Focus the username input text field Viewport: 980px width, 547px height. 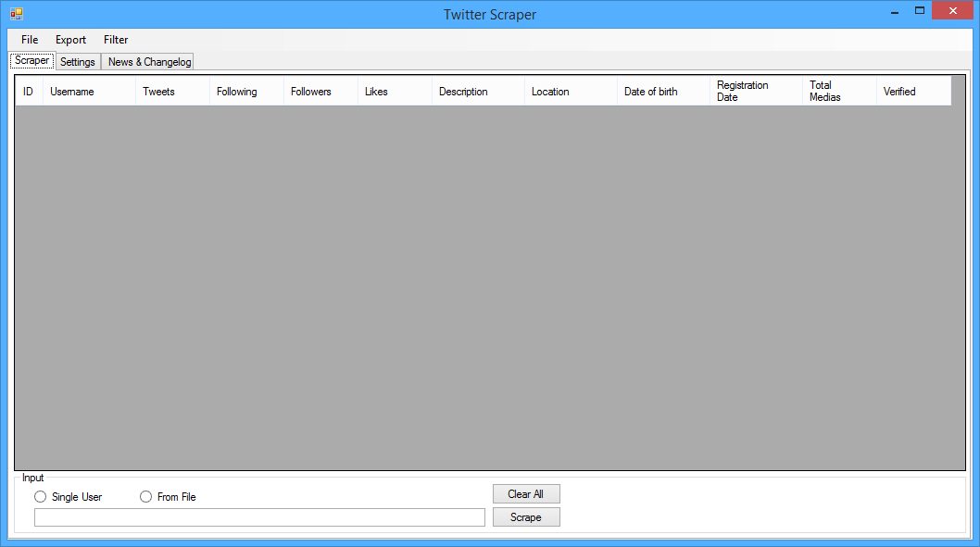[x=259, y=517]
